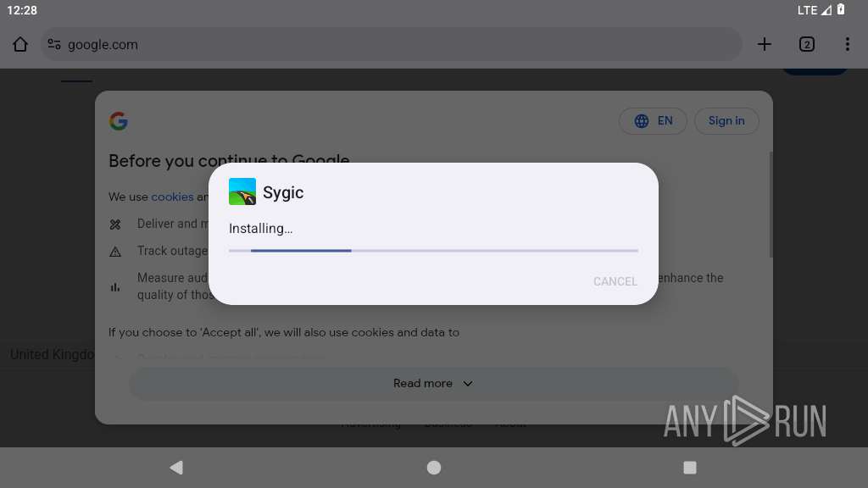Click the Sygic app icon in dialog
The width and height of the screenshot is (868, 488).
pyautogui.click(x=242, y=191)
